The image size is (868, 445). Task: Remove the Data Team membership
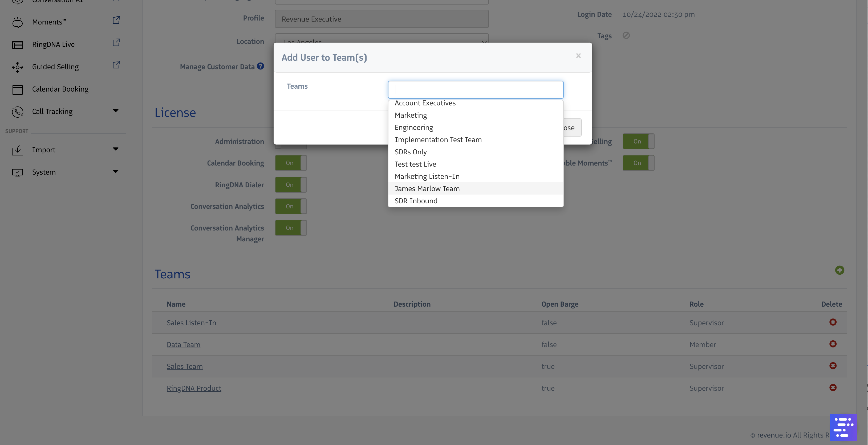coord(833,344)
